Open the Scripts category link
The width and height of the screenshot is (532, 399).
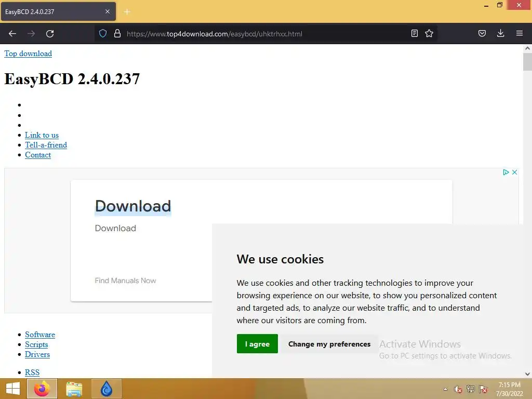[x=36, y=344]
